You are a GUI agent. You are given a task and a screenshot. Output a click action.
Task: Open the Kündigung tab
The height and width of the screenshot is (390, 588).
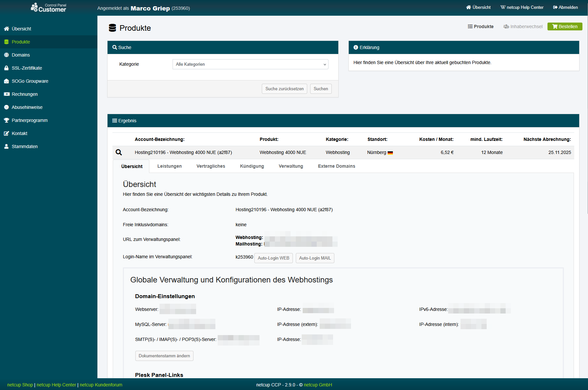tap(252, 166)
